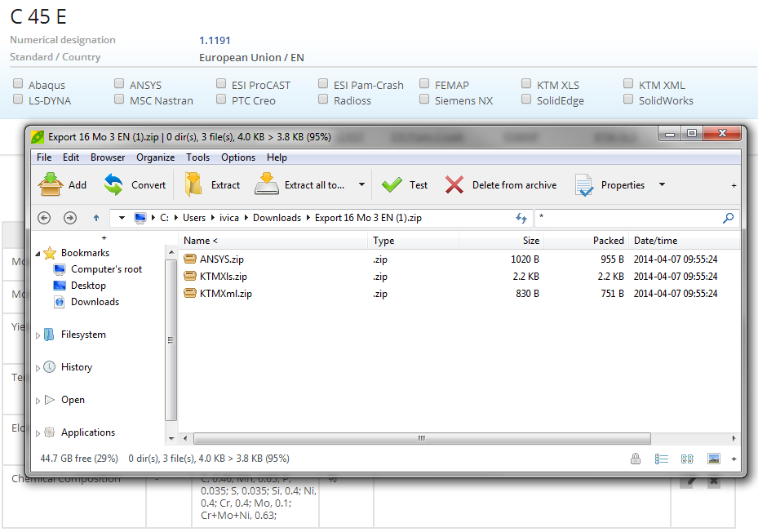Sort files by Name column header
This screenshot has height=532, width=758.
pos(273,241)
